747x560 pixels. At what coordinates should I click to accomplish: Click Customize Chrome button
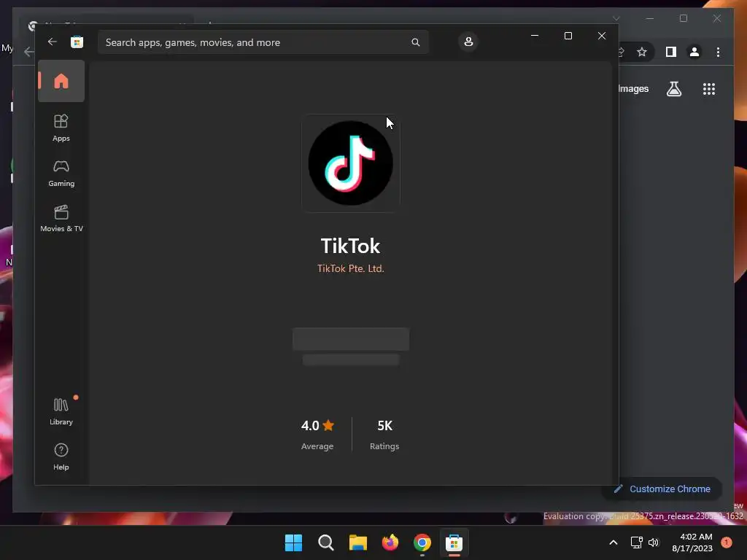pyautogui.click(x=662, y=489)
